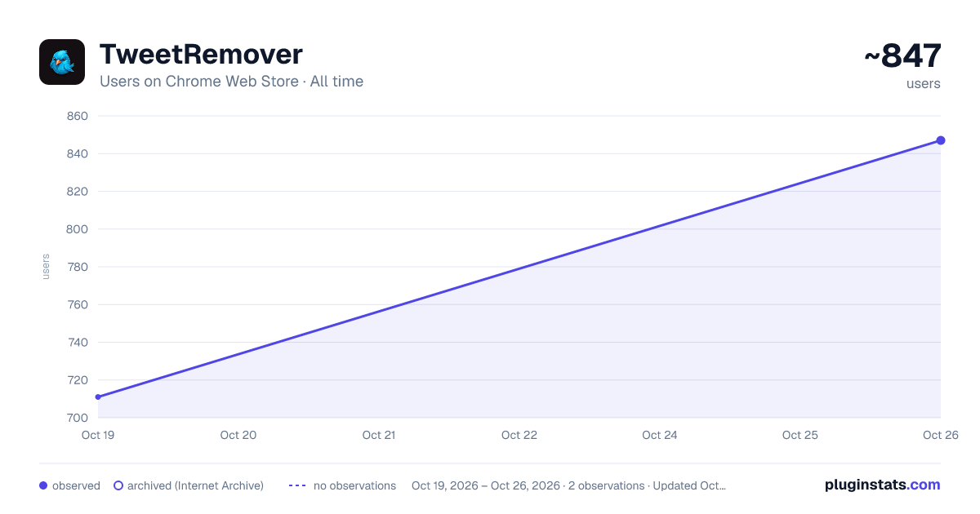The width and height of the screenshot is (980, 514).
Task: Click the 740 y-axis value
Action: coord(77,343)
